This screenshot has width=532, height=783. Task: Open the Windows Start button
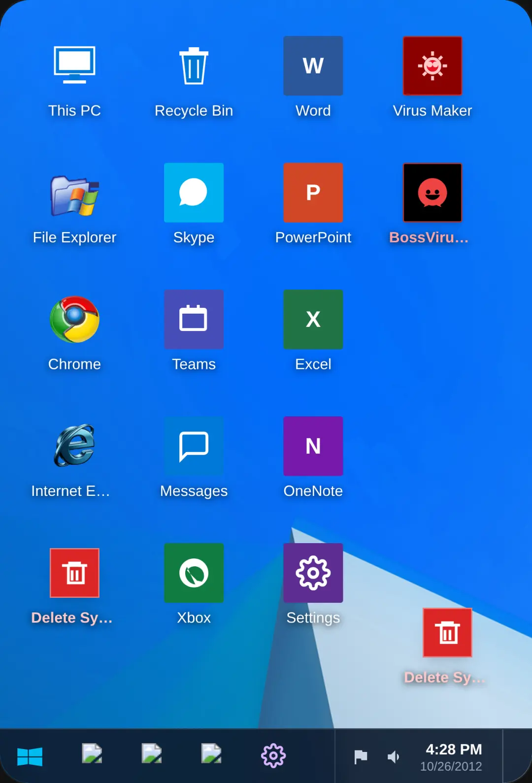(30, 756)
